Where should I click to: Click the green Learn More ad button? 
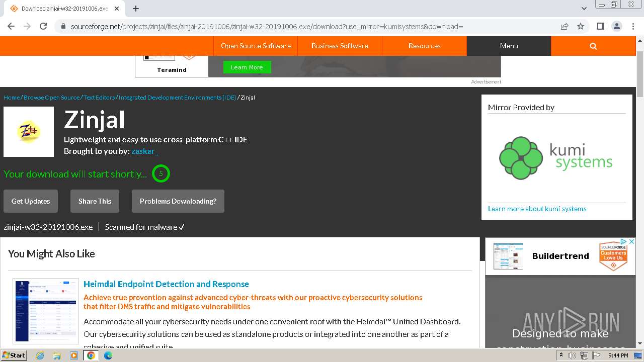(x=247, y=67)
